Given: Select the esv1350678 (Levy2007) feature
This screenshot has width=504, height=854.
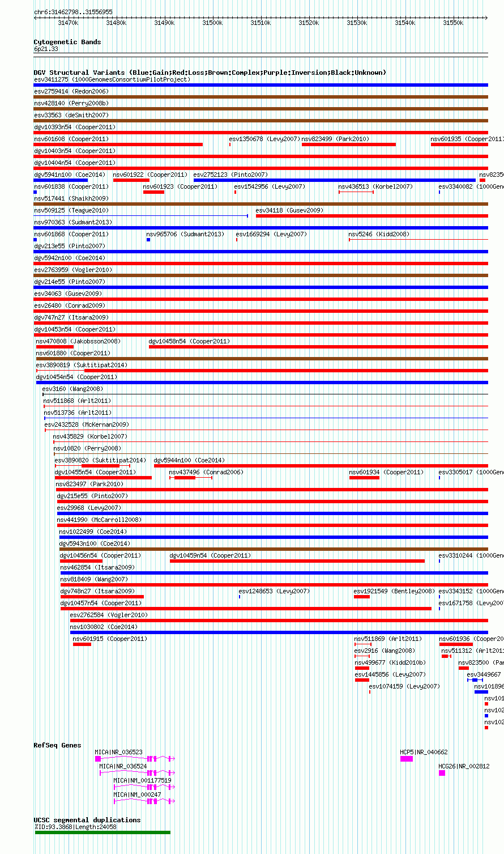Looking at the screenshot, I should [x=264, y=139].
